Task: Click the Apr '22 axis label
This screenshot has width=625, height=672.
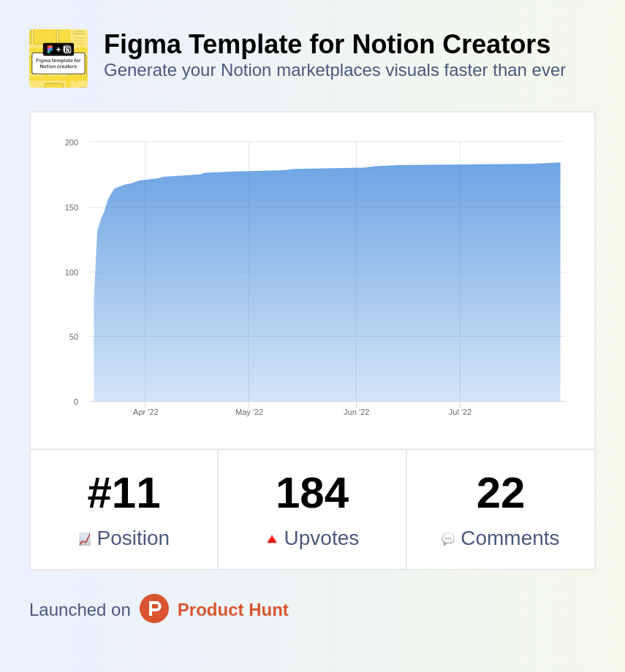Action: 145,412
